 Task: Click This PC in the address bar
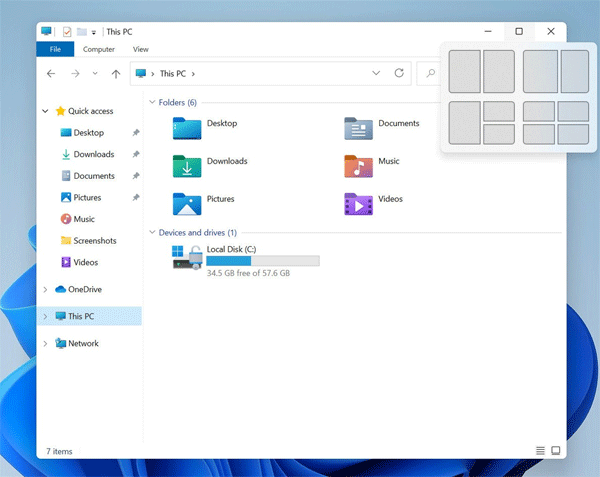[173, 73]
